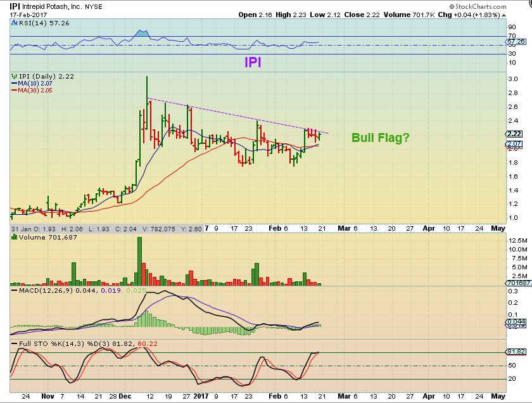Click the RSI(14) indicator icon
532x403 pixels.
pos(13,22)
